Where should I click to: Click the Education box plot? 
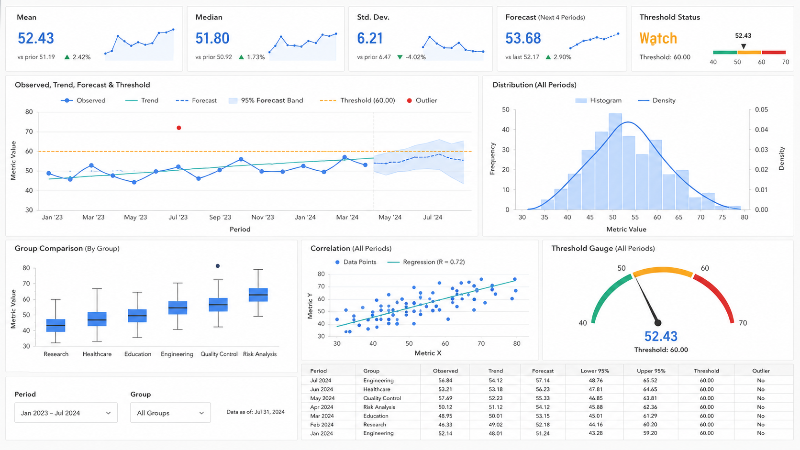(137, 315)
